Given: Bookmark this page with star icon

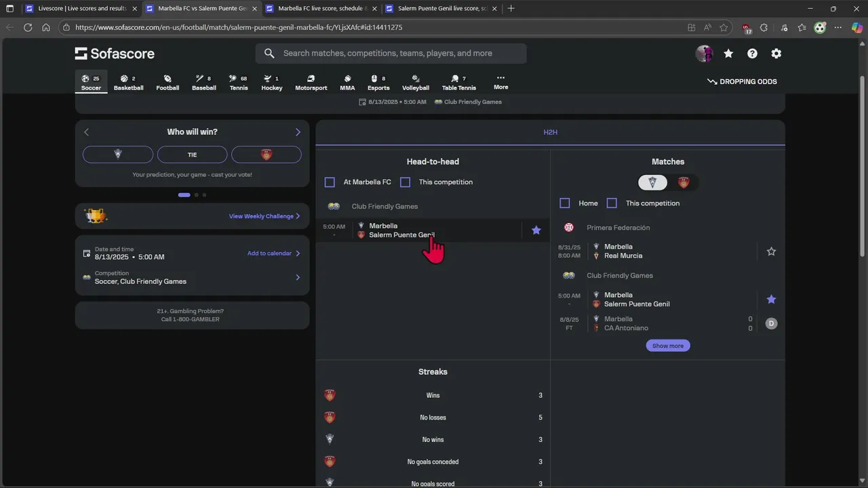Looking at the screenshot, I should pos(724,28).
